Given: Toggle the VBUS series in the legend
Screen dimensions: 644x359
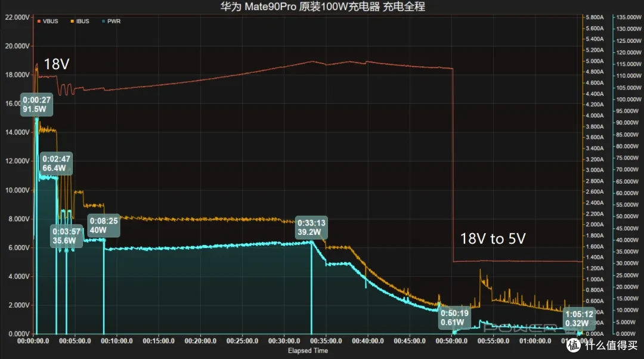Looking at the screenshot, I should (x=48, y=21).
